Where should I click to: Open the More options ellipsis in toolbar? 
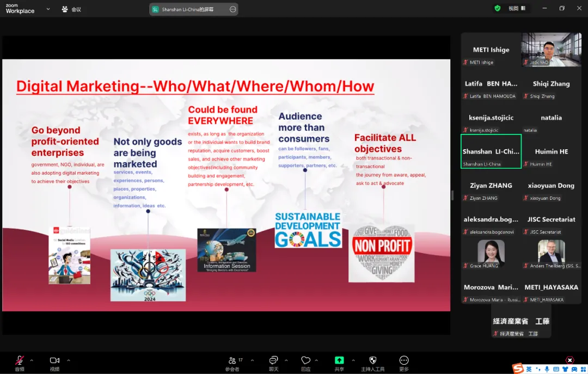pos(404,363)
